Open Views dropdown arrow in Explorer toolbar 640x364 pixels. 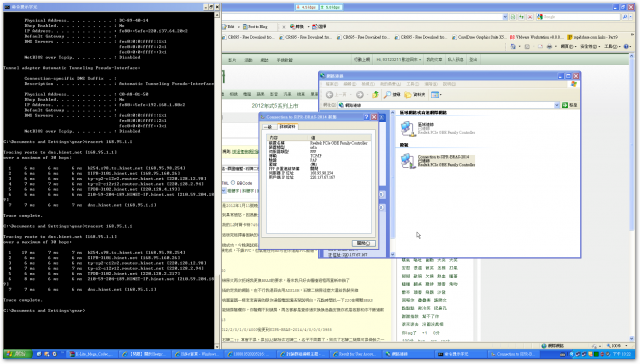click(x=441, y=95)
